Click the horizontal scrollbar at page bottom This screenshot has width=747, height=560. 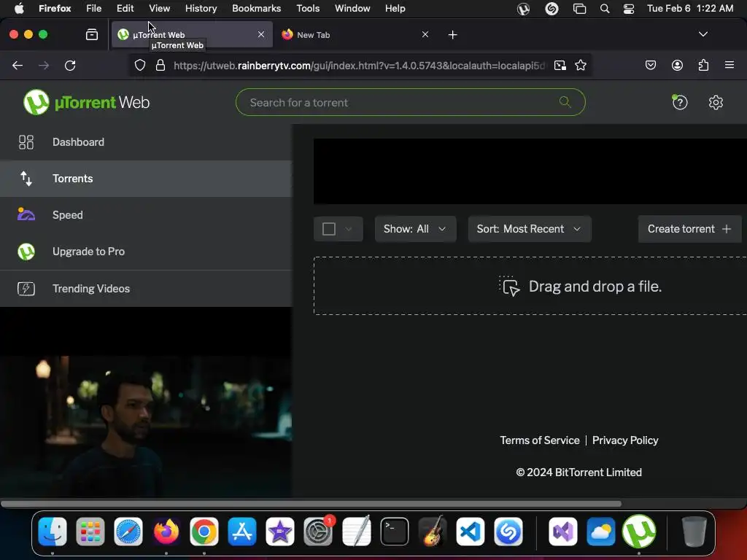tap(311, 504)
